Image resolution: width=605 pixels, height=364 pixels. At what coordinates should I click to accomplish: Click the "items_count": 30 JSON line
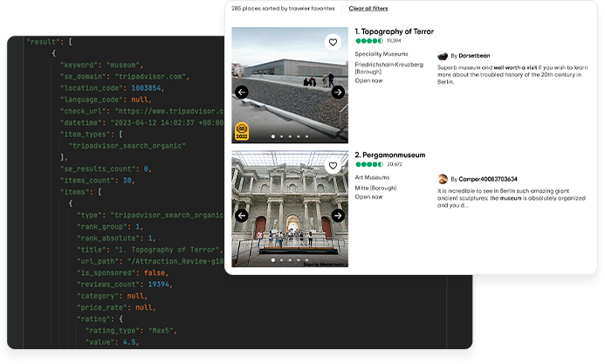coord(97,181)
